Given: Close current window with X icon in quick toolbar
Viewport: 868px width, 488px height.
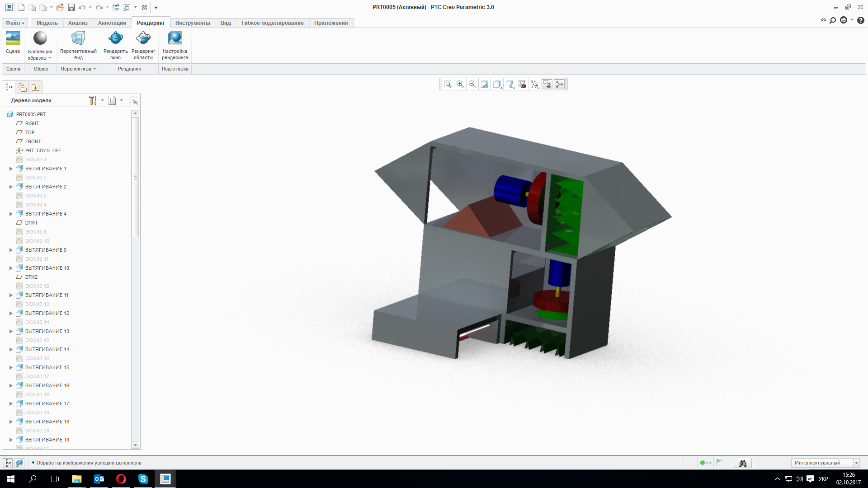Looking at the screenshot, I should [x=144, y=7].
